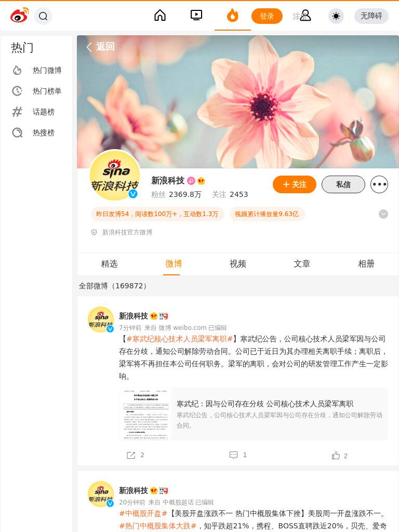This screenshot has width=399, height=532.
Task: Open the three-dots more options menu
Action: click(379, 184)
